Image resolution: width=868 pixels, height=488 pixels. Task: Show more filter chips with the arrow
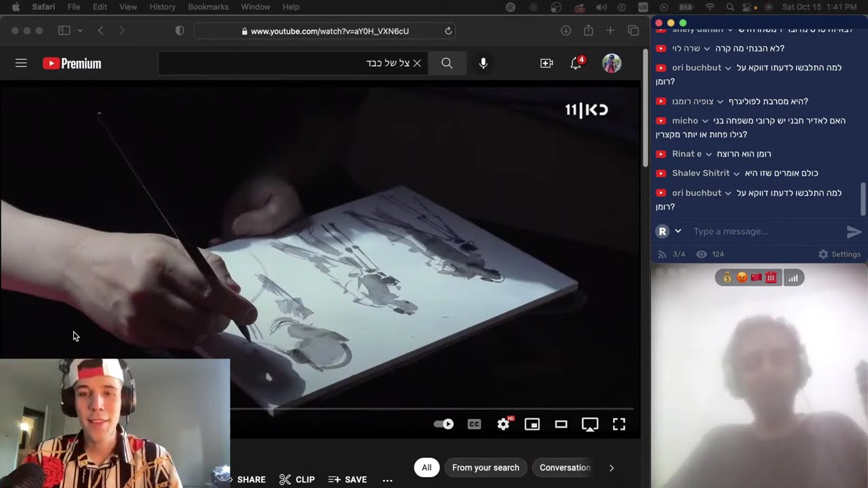tap(611, 468)
